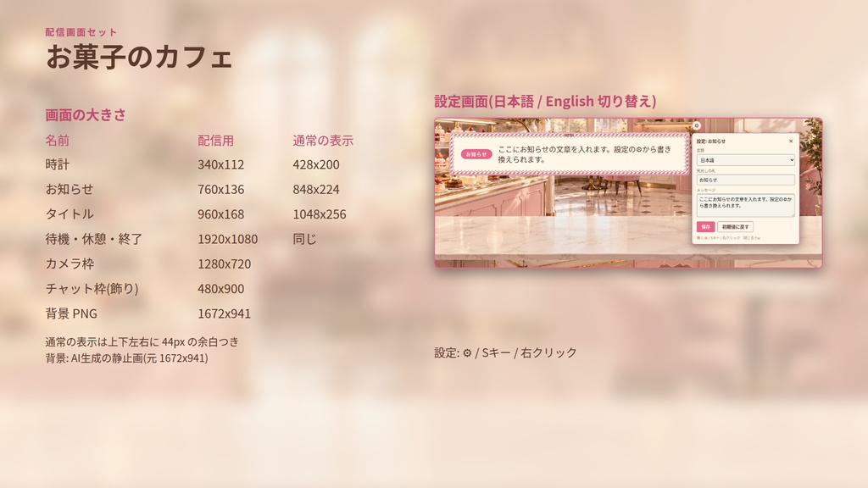The width and height of the screenshot is (868, 488).
Task: Click the 同じ cell
Action: point(304,239)
